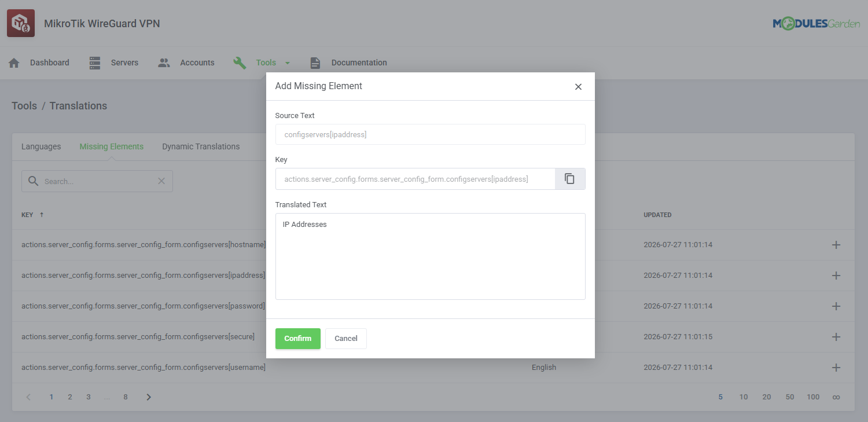
Task: Focus the Search input box
Action: pyautogui.click(x=97, y=181)
